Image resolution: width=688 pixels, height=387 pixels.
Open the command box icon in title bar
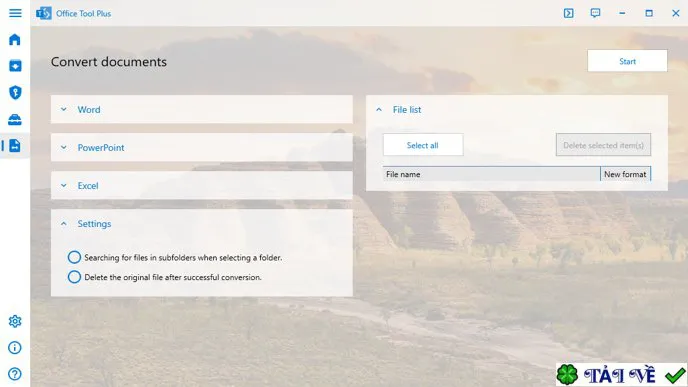pyautogui.click(x=569, y=13)
